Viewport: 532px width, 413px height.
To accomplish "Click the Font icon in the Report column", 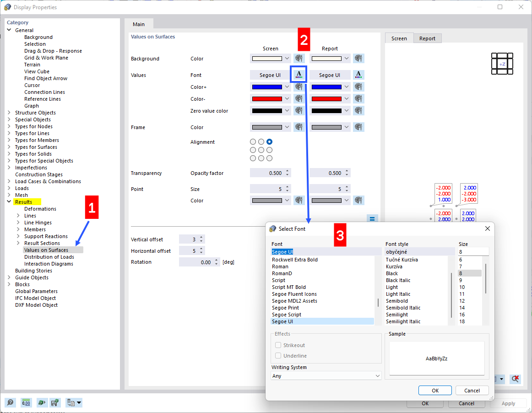I will pyautogui.click(x=358, y=75).
